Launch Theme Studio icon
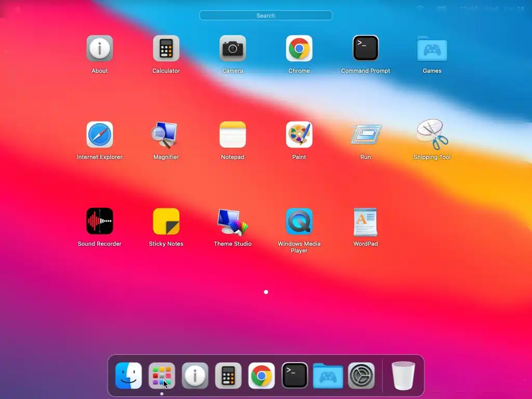This screenshot has width=532, height=399. pyautogui.click(x=232, y=222)
